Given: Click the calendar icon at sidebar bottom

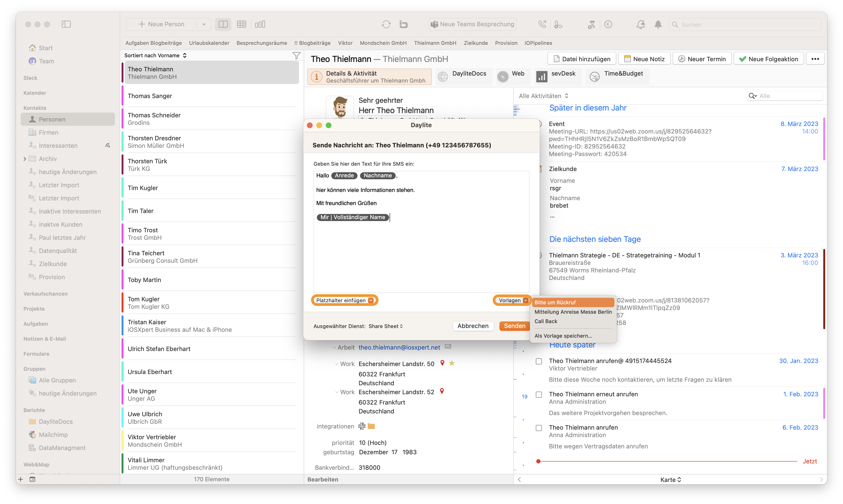Looking at the screenshot, I should coord(32,479).
